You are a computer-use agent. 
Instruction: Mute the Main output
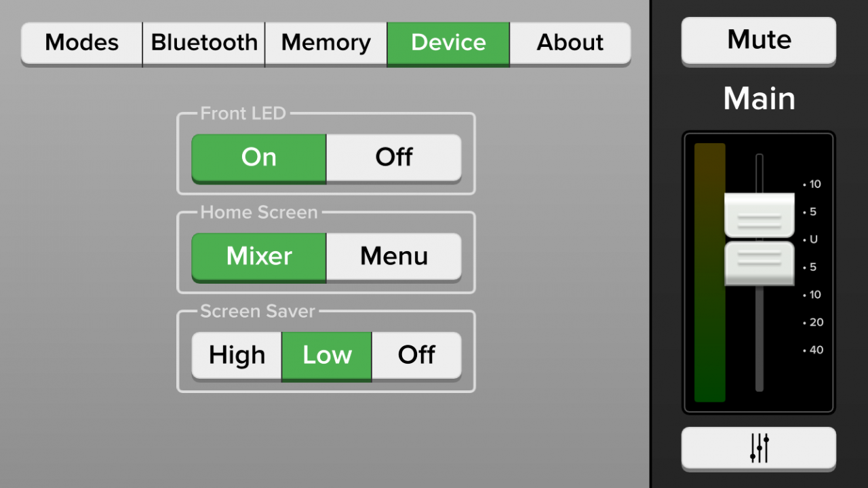click(759, 40)
